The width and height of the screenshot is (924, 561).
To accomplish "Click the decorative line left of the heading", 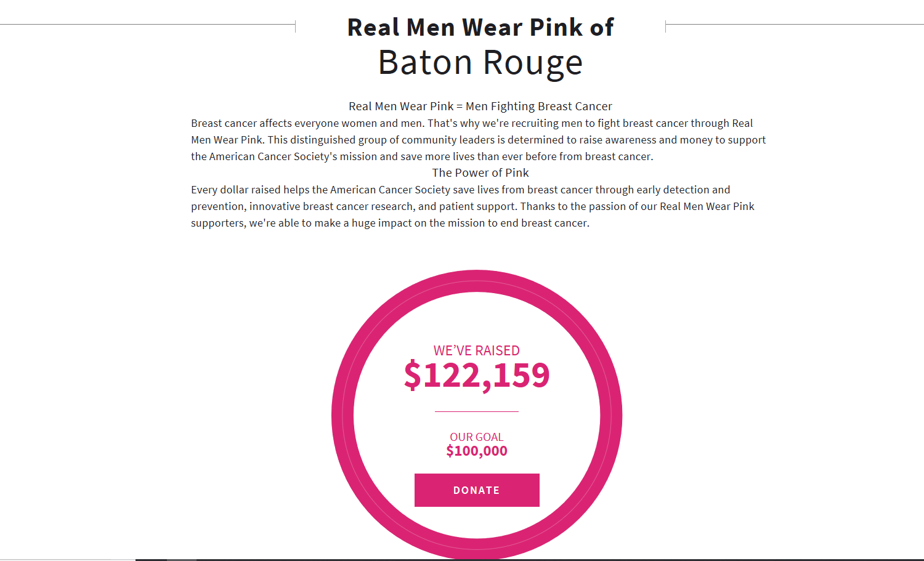I will click(148, 25).
